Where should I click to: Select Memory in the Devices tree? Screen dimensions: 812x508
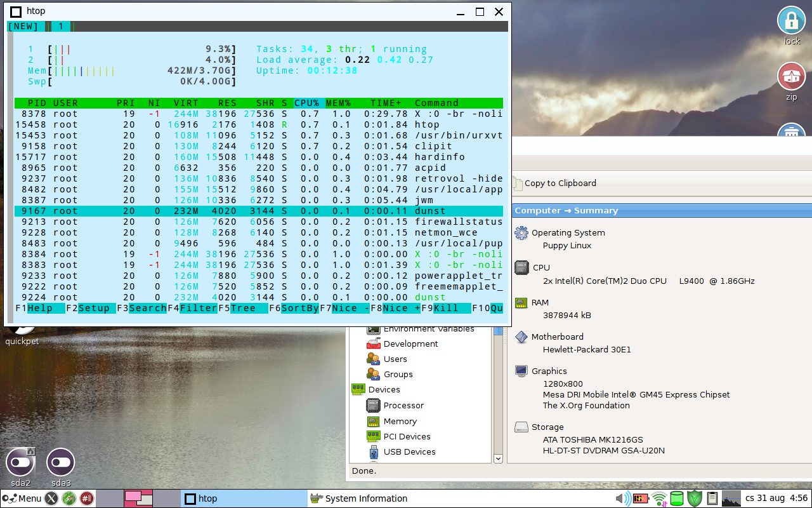coord(392,421)
